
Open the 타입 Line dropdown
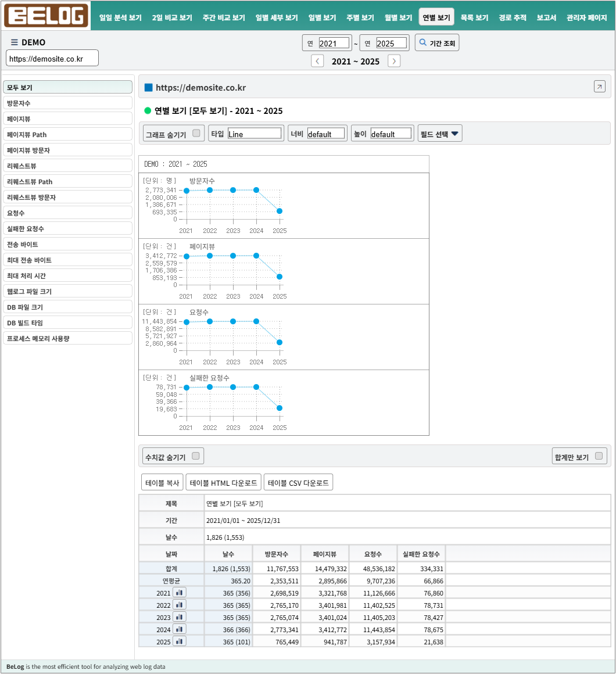click(x=255, y=134)
